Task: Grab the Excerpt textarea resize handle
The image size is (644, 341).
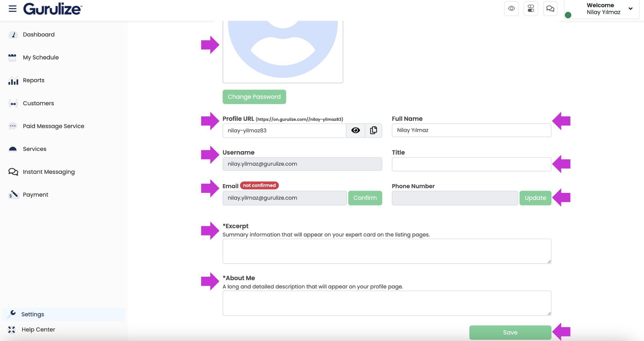Action: click(549, 262)
